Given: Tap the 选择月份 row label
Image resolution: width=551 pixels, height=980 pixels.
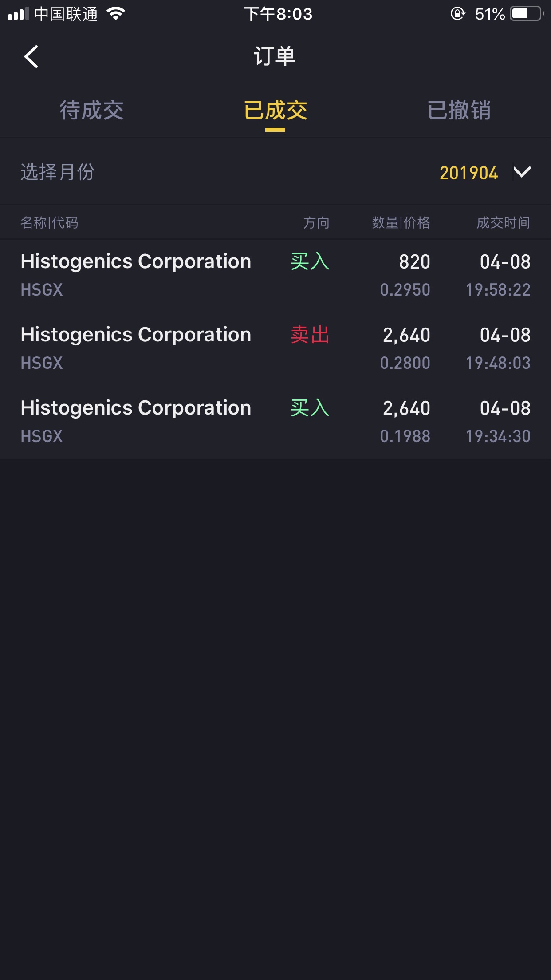Looking at the screenshot, I should click(x=58, y=172).
